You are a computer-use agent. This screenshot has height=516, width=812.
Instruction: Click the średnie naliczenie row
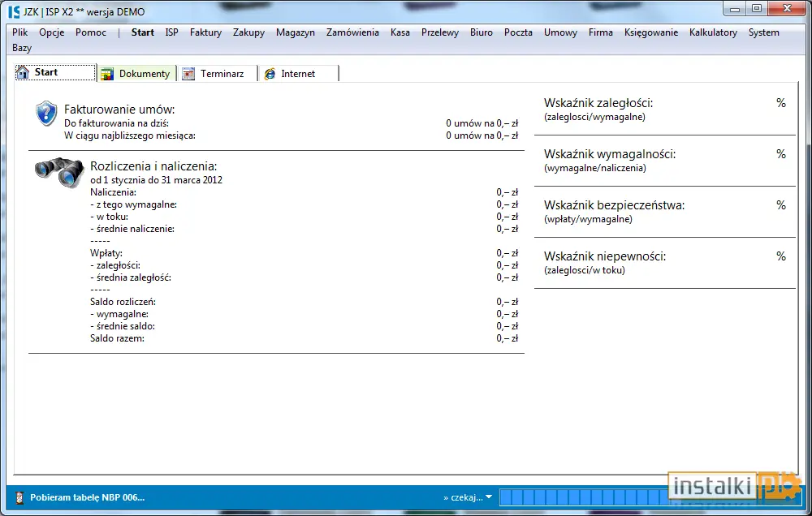[x=304, y=229]
